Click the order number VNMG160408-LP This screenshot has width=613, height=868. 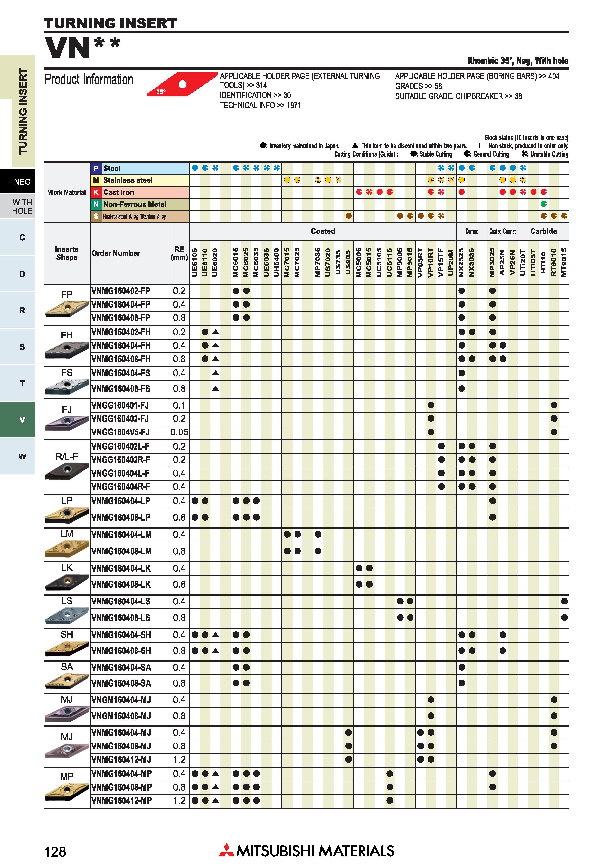[x=121, y=518]
